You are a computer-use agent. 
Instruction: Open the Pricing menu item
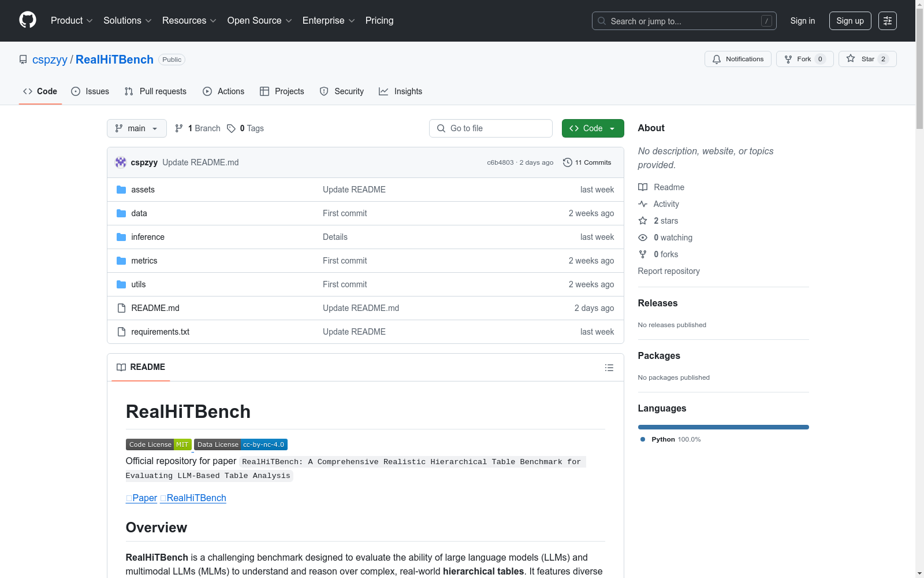coord(379,20)
